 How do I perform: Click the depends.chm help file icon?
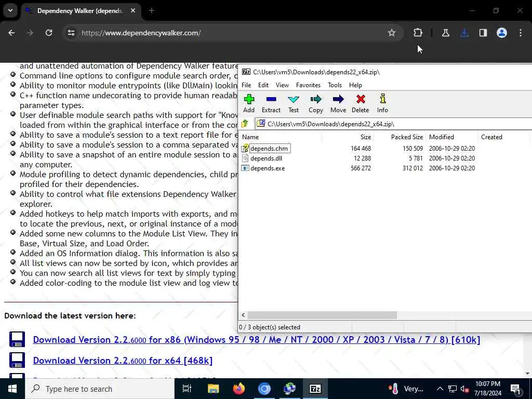tap(245, 149)
